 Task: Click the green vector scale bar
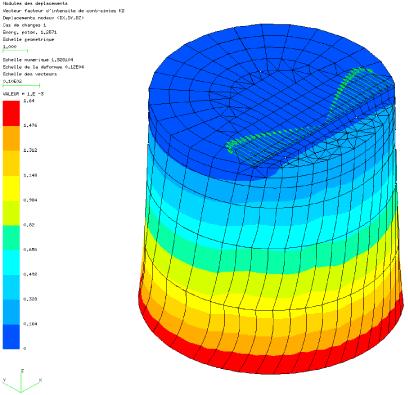click(21, 85)
